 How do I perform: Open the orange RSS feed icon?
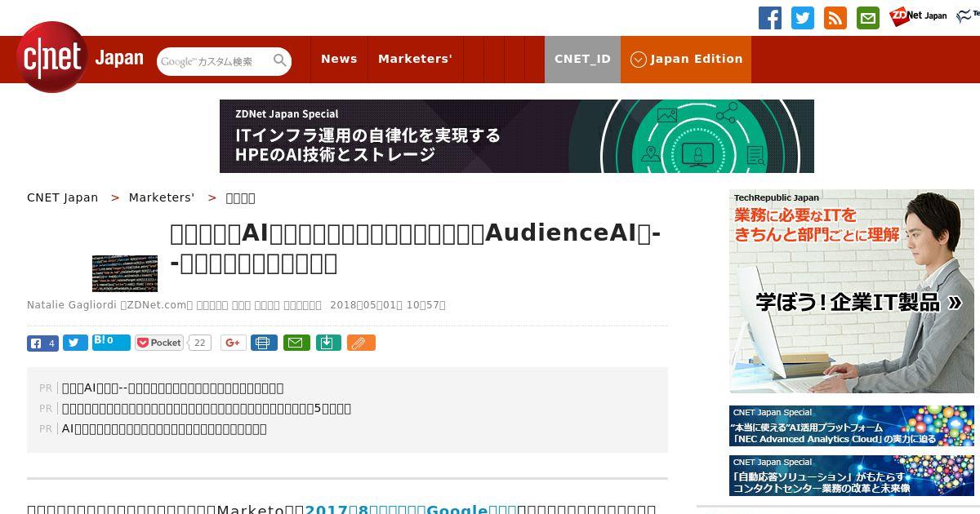[835, 18]
